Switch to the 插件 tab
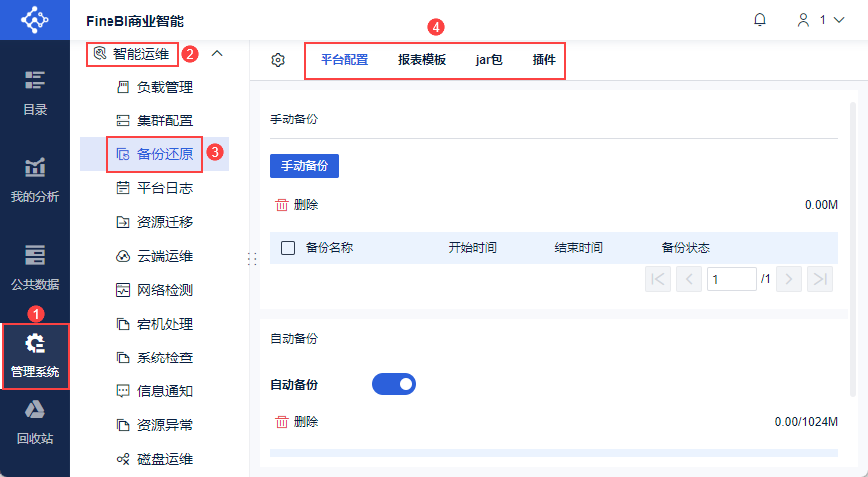The width and height of the screenshot is (868, 477). [544, 60]
